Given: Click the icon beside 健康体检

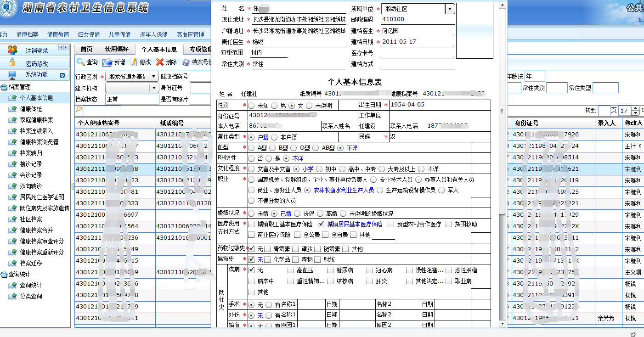Looking at the screenshot, I should (13, 109).
